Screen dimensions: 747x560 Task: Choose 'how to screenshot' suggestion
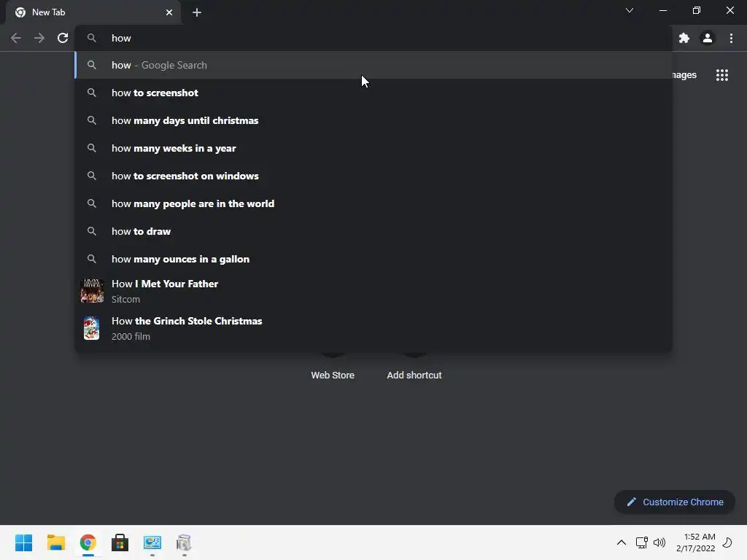(x=373, y=93)
